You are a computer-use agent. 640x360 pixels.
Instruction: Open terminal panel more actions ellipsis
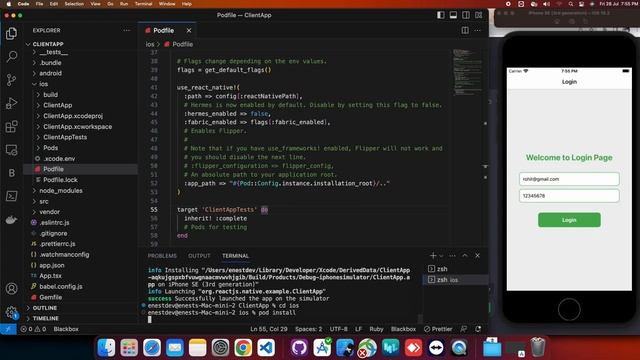pyautogui.click(x=452, y=256)
